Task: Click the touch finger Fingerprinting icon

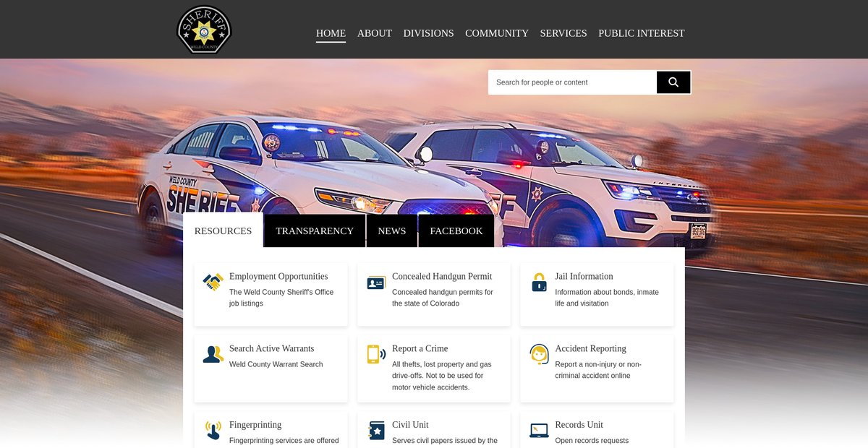Action: pos(213,431)
